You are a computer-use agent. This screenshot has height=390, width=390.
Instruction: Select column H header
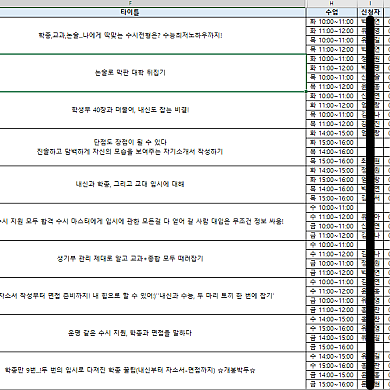click(x=332, y=3)
